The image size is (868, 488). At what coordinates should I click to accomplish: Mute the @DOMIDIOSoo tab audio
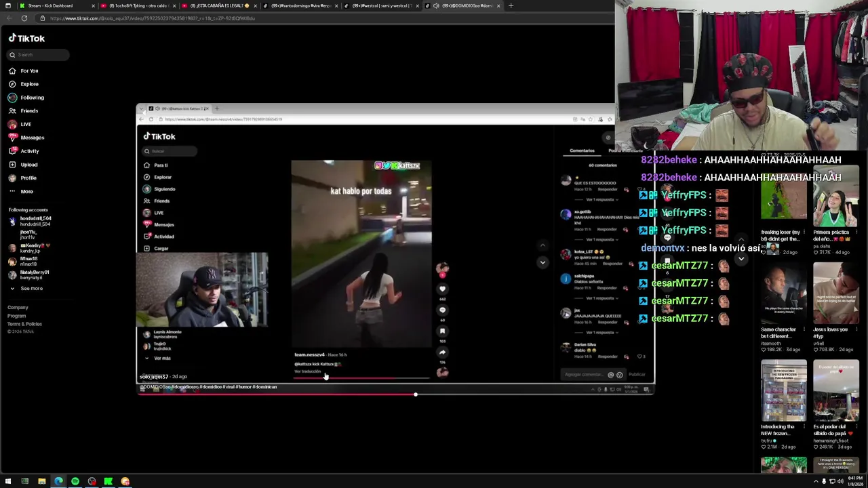coord(436,5)
